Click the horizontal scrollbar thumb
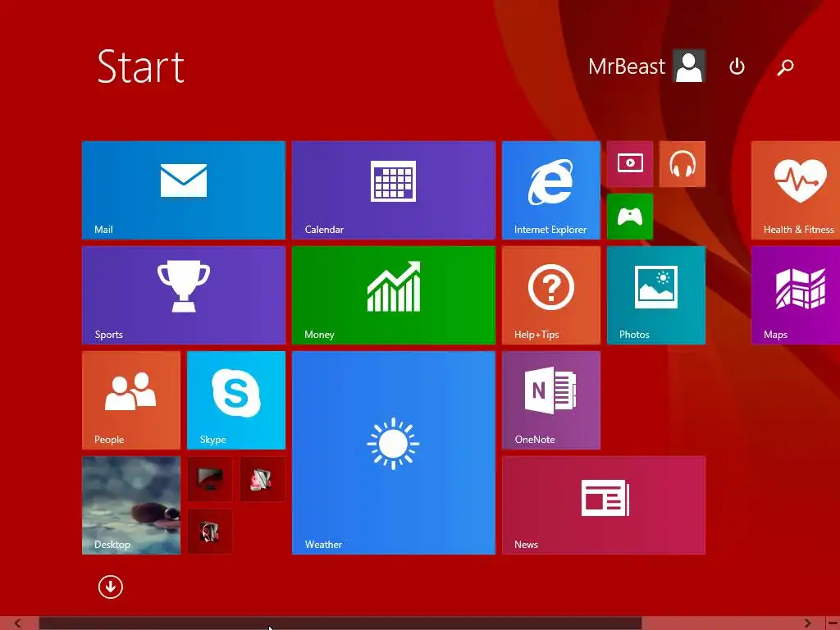 (340, 623)
